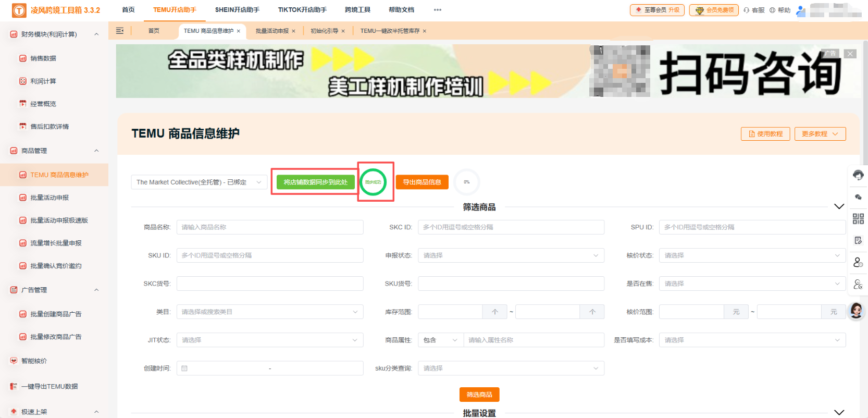Click the green 同步成功 status circle
868x418 pixels.
click(373, 182)
